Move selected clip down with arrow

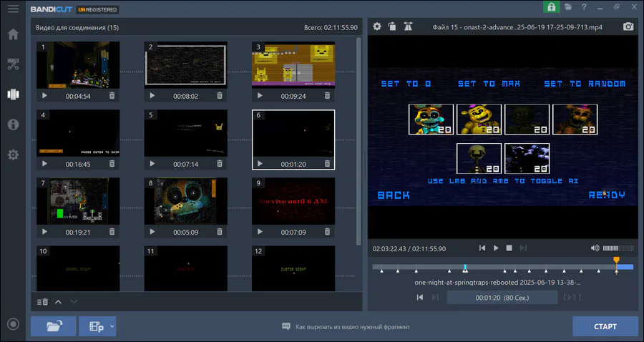74,302
